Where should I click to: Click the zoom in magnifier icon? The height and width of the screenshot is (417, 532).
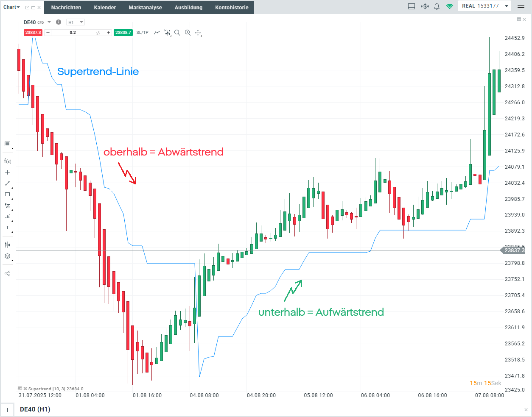click(188, 32)
